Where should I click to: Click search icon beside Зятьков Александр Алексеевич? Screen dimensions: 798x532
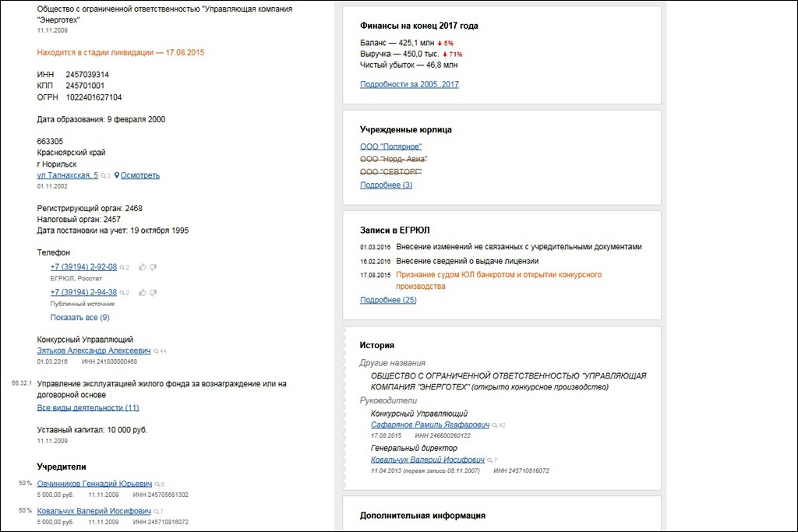(x=157, y=351)
